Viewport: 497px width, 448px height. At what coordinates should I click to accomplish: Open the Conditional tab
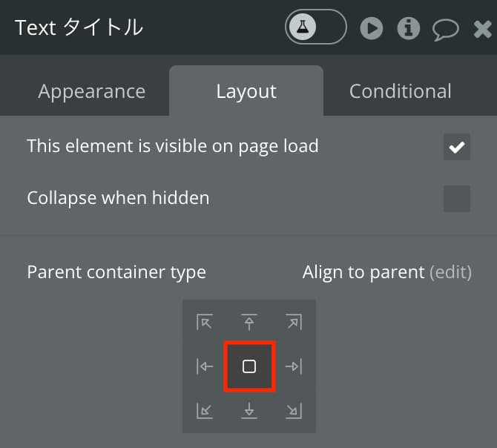pyautogui.click(x=400, y=91)
